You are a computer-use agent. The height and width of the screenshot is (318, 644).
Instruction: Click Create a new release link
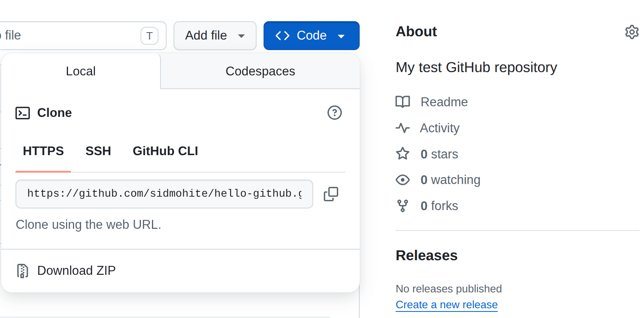click(x=447, y=305)
